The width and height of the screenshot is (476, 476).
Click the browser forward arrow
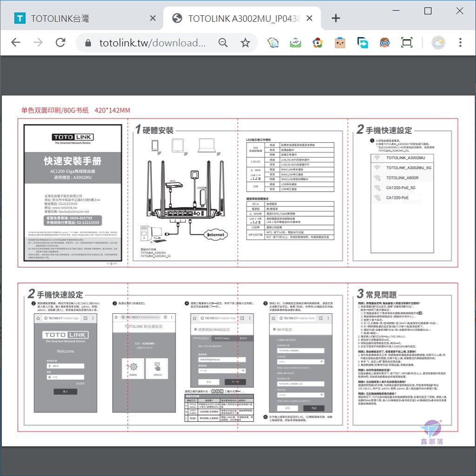(38, 42)
